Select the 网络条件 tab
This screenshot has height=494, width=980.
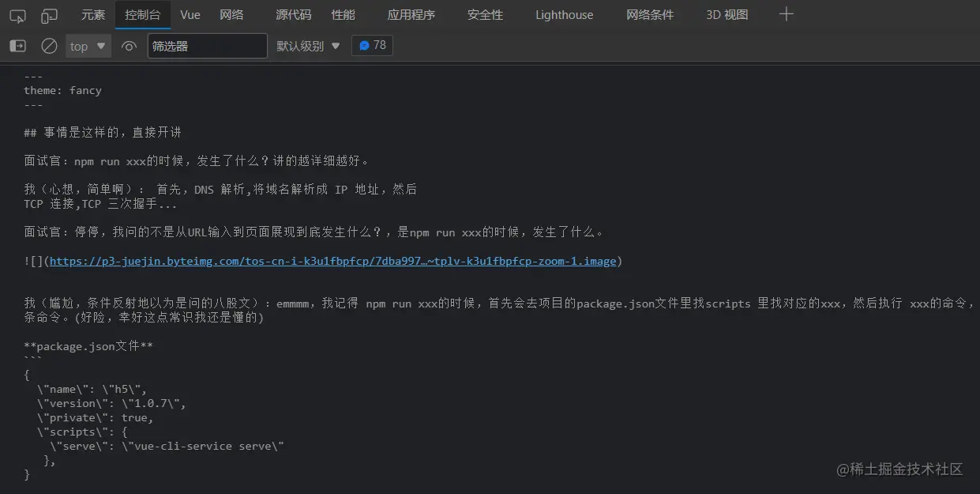pyautogui.click(x=651, y=15)
